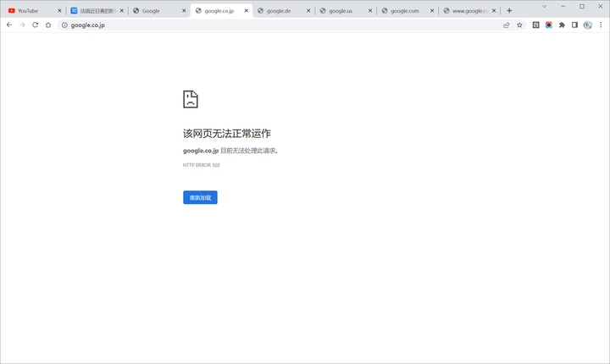Expand the tab search dropdown
This screenshot has width=610, height=364.
pyautogui.click(x=544, y=6)
